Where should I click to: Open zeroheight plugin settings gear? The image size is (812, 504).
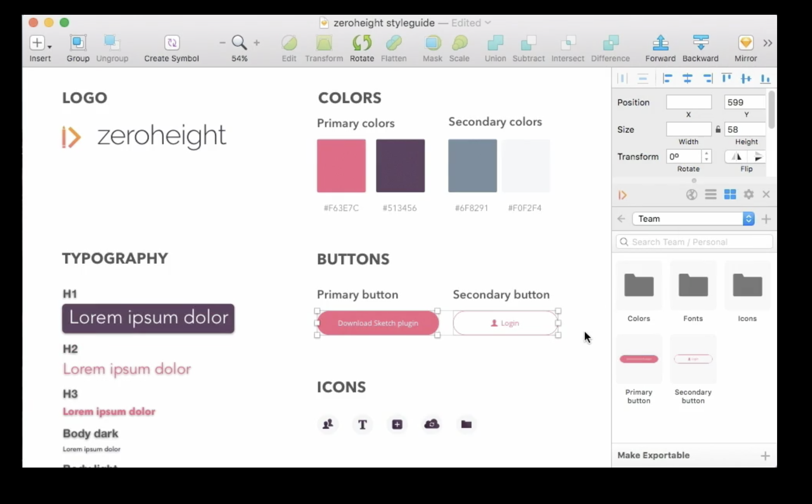coord(748,194)
